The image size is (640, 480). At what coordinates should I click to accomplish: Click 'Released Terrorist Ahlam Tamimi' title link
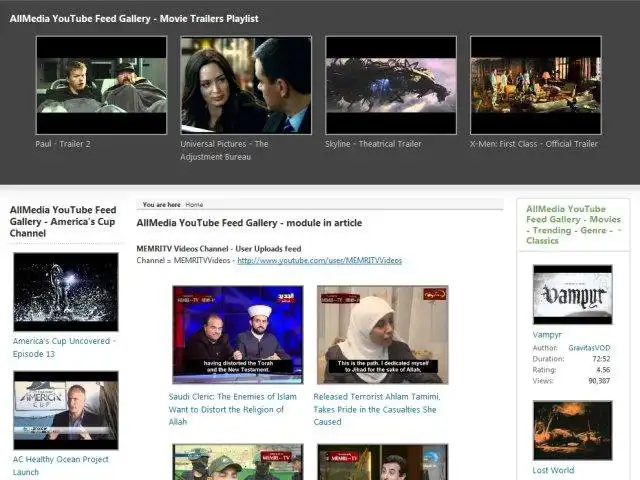click(377, 409)
